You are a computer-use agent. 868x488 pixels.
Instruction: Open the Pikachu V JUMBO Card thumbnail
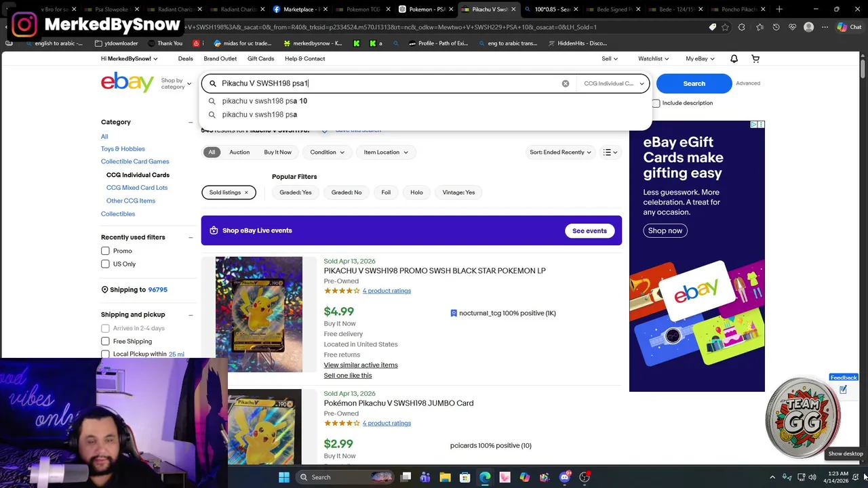click(264, 426)
